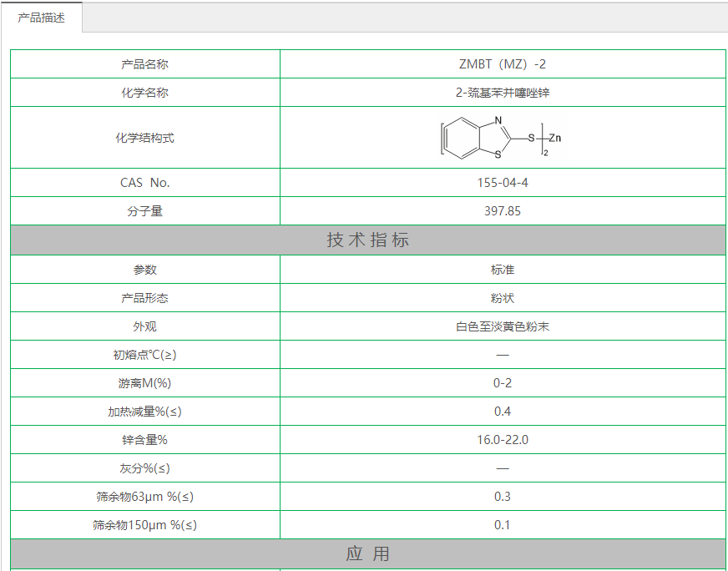Select the 标准 column header cell
Viewport: 728px width, 571px height.
502,270
